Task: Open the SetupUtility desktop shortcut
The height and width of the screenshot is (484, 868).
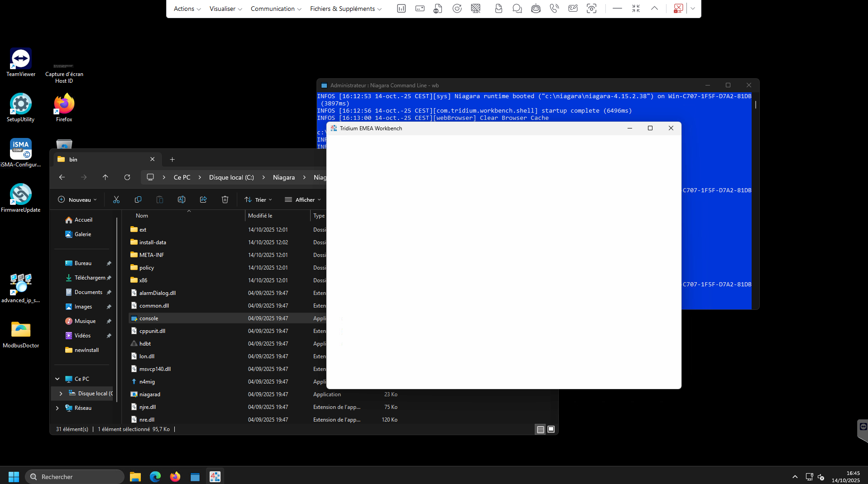Action: click(21, 108)
